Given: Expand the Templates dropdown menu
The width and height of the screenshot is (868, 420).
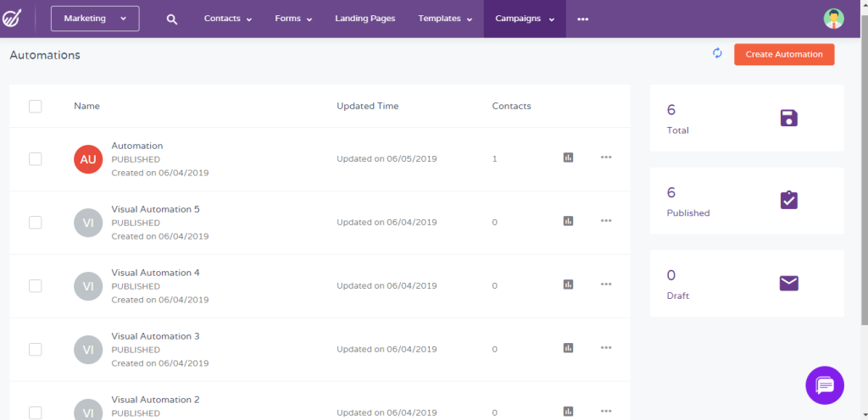Looking at the screenshot, I should coord(445,19).
